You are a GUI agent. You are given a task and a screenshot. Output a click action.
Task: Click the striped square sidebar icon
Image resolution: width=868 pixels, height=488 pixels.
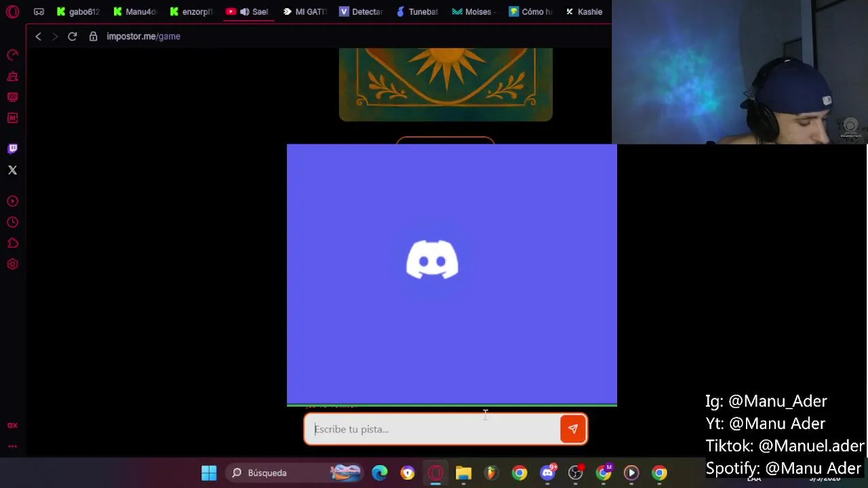pyautogui.click(x=12, y=97)
